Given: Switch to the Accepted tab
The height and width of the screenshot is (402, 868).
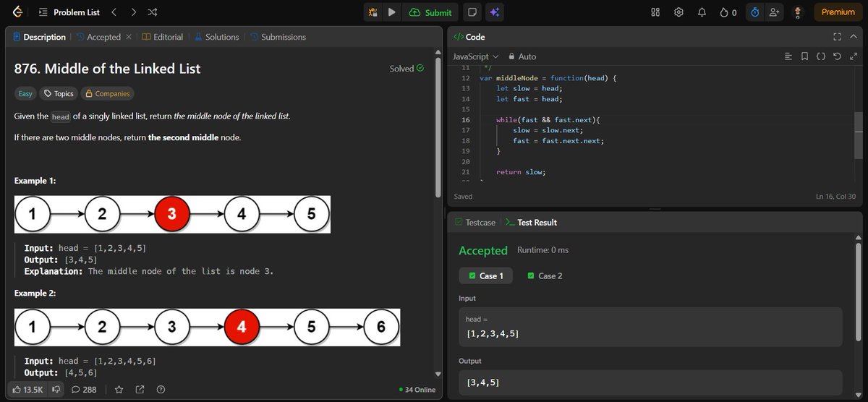Looking at the screenshot, I should click(x=98, y=37).
